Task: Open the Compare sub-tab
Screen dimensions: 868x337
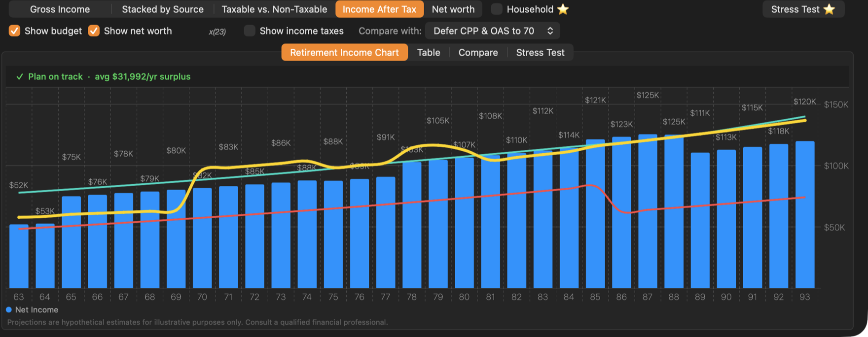Action: point(478,52)
